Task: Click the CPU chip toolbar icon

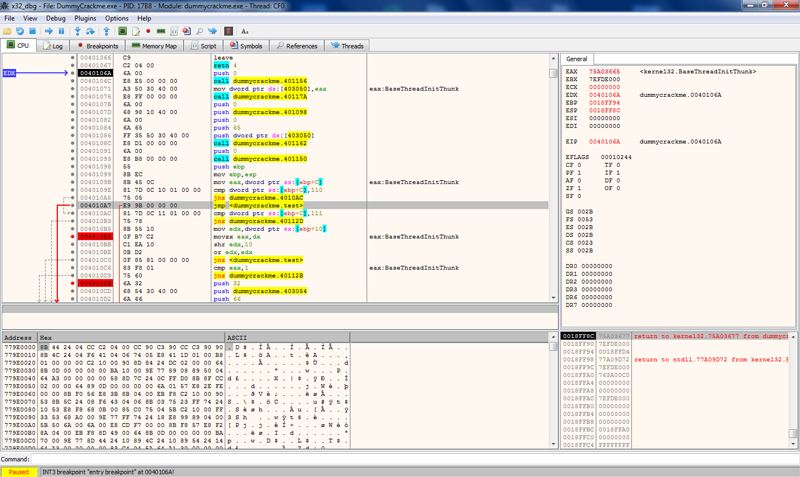Action: pyautogui.click(x=122, y=31)
